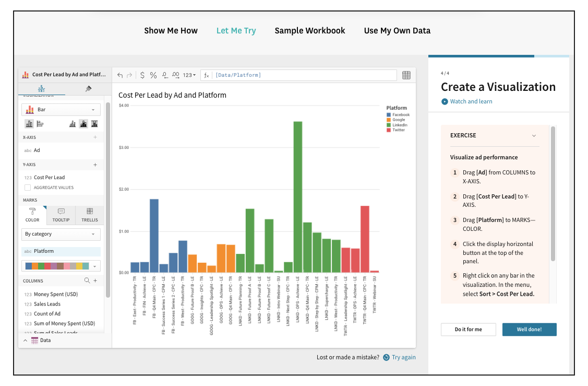Decrease decimal places icon

(165, 75)
